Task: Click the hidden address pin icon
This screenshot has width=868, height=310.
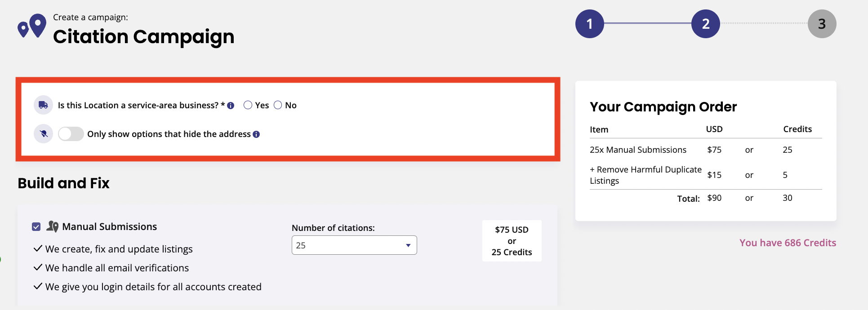Action: coord(44,134)
